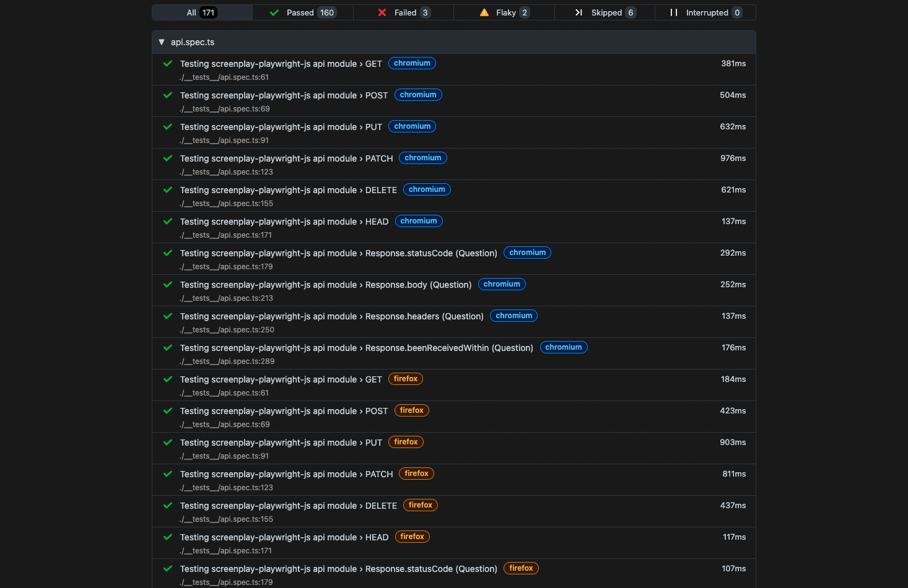Click the orange warning triangle on the Flaky filter

pos(484,12)
